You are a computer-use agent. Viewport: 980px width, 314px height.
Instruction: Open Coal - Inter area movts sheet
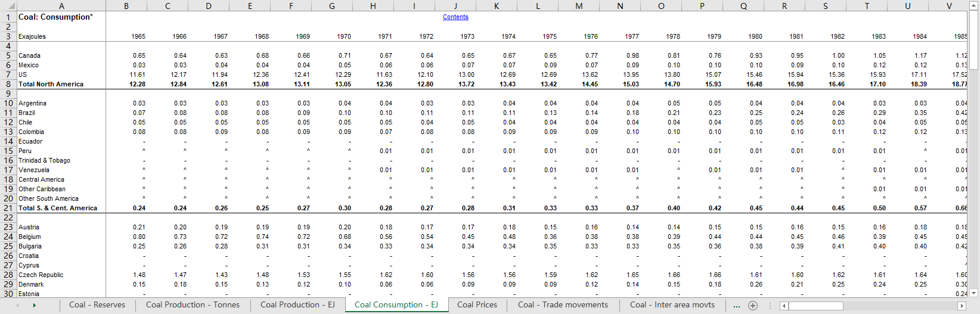point(672,304)
